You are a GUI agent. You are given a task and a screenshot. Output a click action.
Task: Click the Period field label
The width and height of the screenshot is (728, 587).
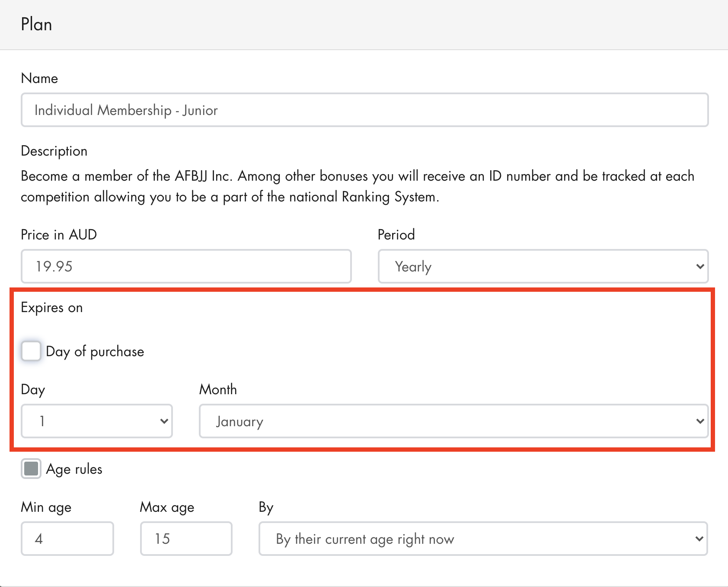396,235
